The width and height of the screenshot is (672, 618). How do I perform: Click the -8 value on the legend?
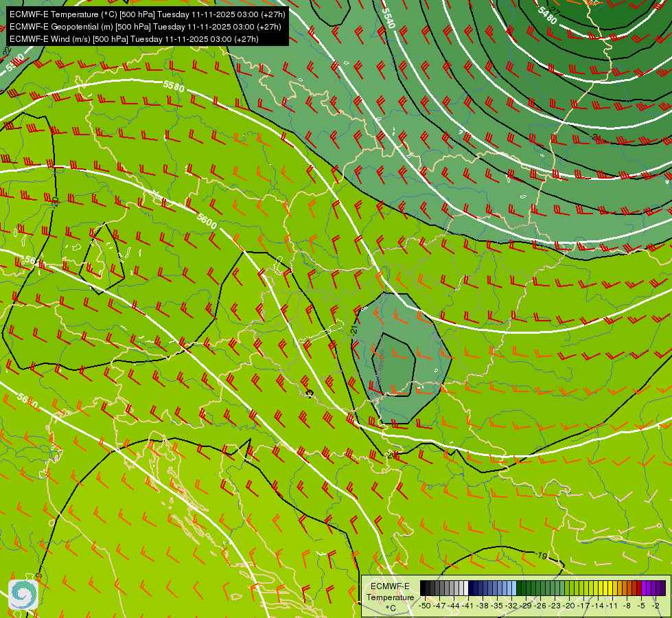[627, 606]
